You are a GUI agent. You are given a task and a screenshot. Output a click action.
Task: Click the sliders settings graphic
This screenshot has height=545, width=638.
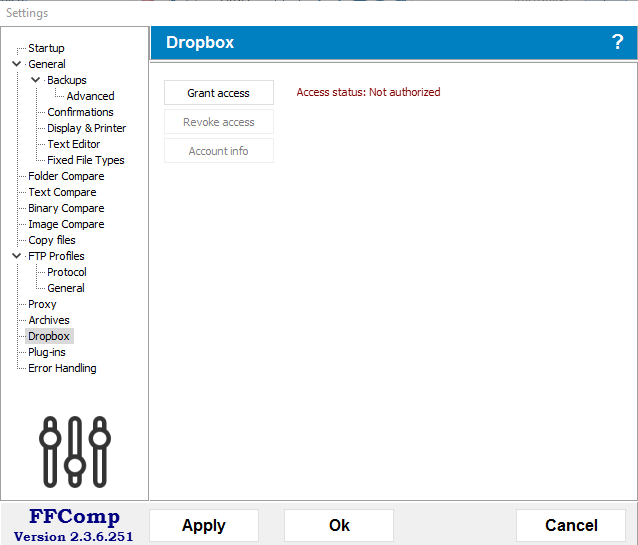74,449
